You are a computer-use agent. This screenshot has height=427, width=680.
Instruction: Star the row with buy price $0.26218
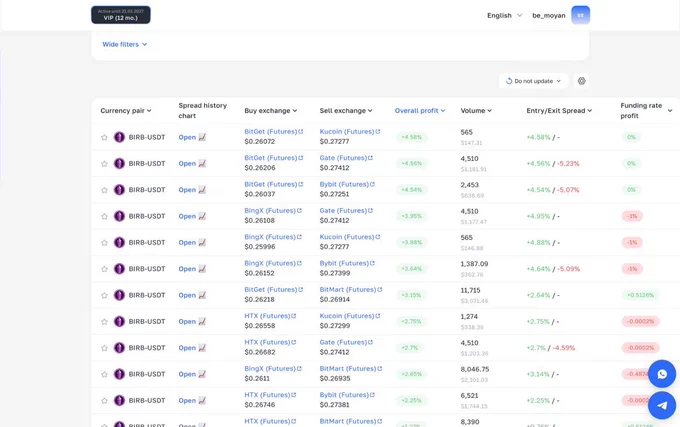pos(104,295)
